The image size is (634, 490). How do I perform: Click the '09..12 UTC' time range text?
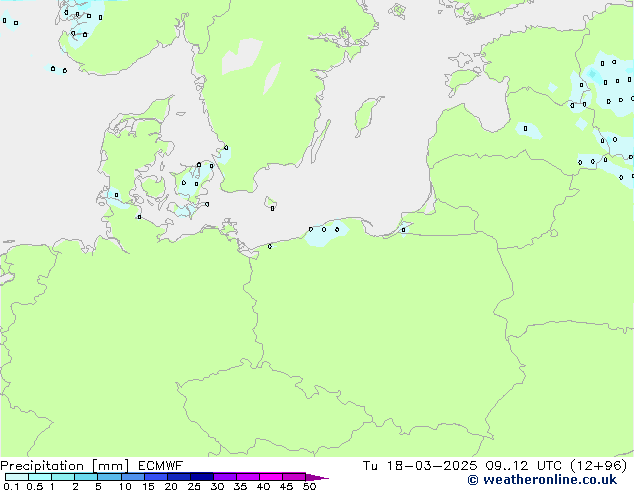[x=524, y=466]
